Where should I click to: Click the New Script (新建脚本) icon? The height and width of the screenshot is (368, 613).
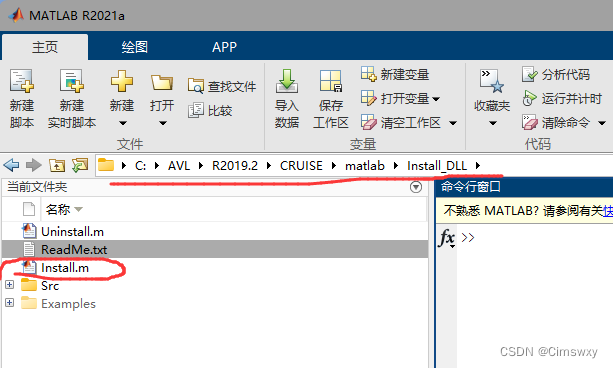coord(22,81)
